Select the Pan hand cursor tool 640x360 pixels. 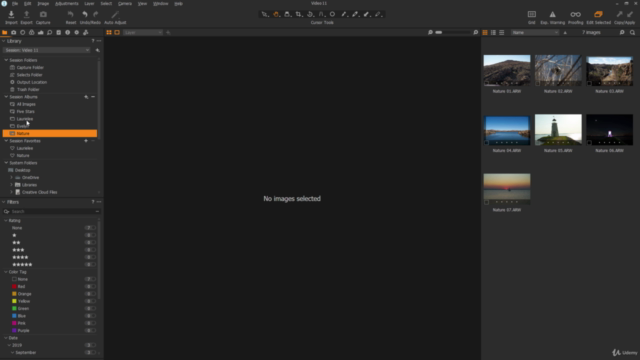[276, 14]
